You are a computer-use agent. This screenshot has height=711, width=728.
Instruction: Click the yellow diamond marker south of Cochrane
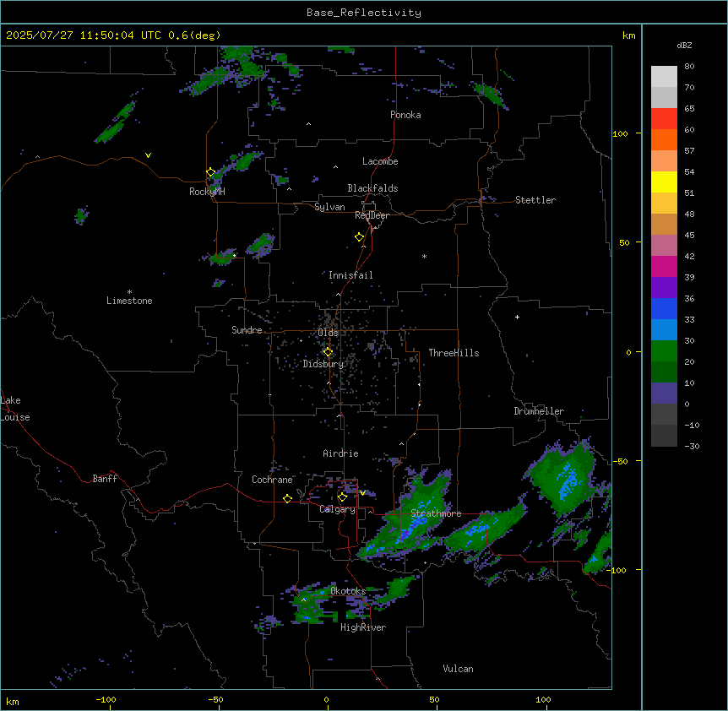[287, 498]
